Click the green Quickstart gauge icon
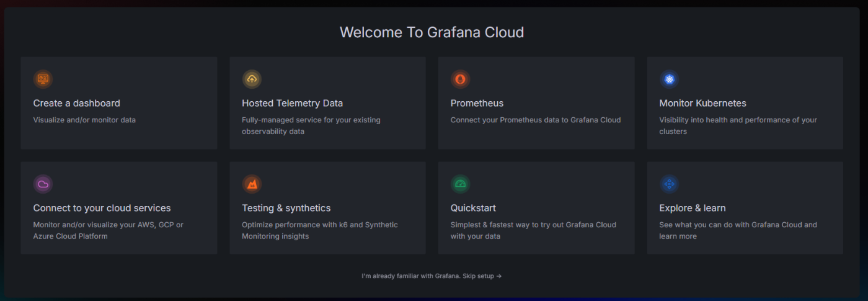This screenshot has height=301, width=868. click(x=460, y=184)
